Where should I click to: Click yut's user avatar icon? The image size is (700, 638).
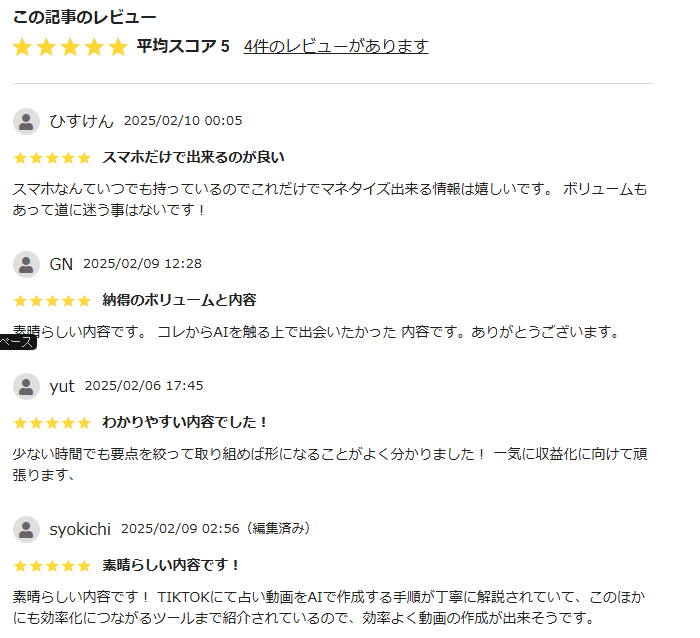click(x=26, y=386)
